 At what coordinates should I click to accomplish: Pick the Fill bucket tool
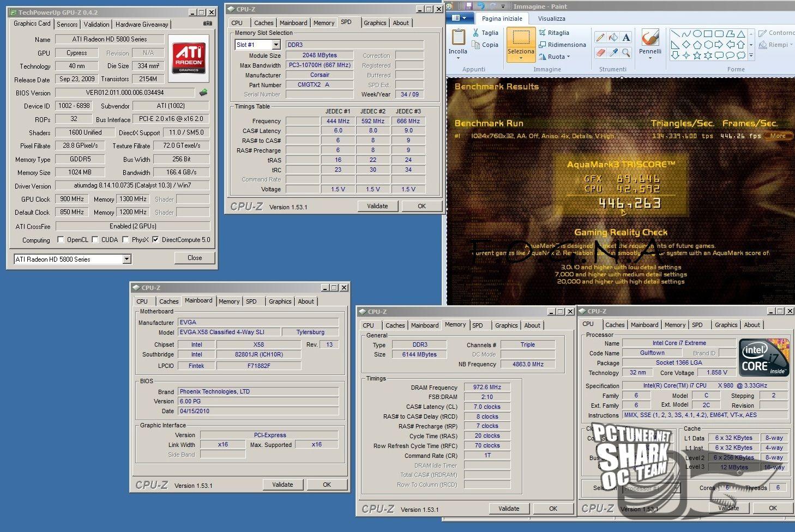(x=613, y=38)
